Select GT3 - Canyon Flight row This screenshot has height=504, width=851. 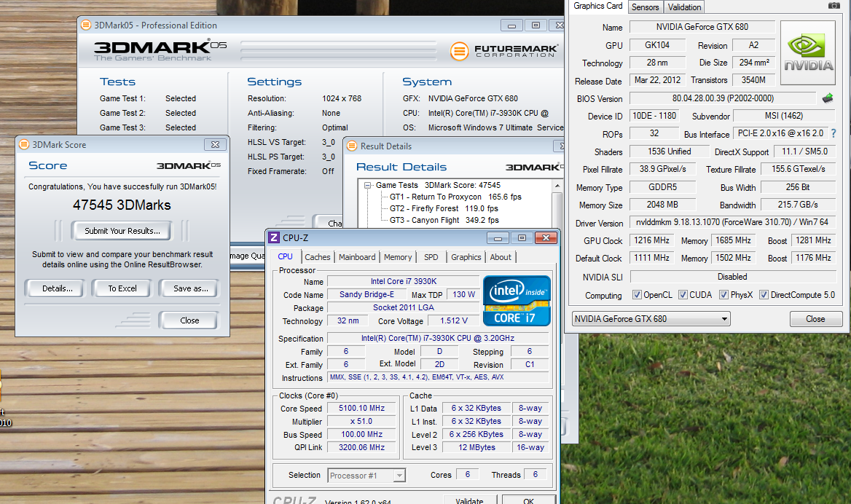coord(444,220)
